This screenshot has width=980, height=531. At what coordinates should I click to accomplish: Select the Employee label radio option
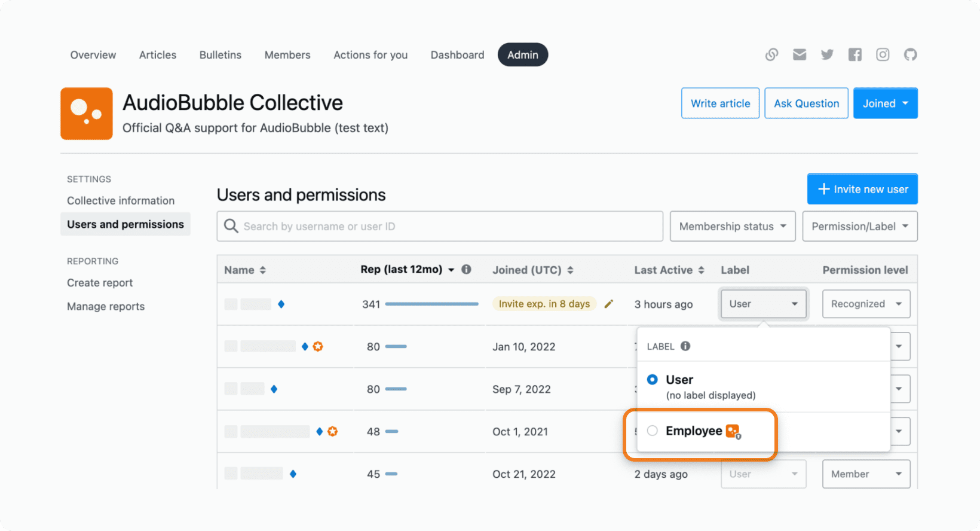(x=653, y=431)
